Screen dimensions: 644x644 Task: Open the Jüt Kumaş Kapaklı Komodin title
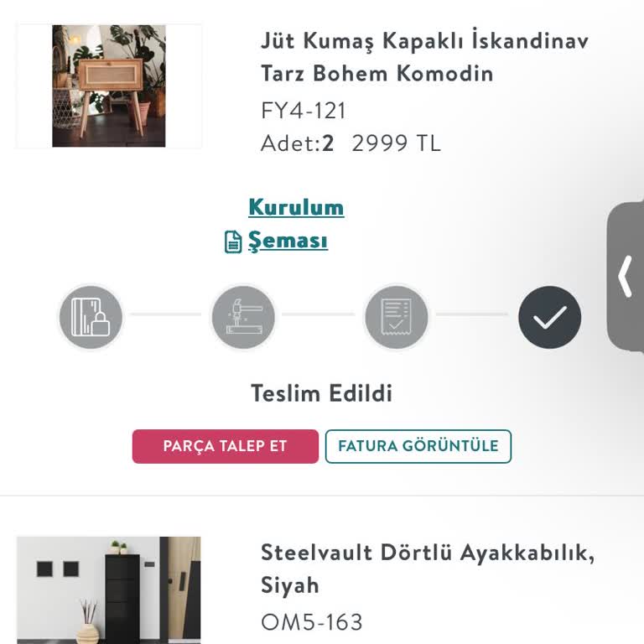point(424,56)
